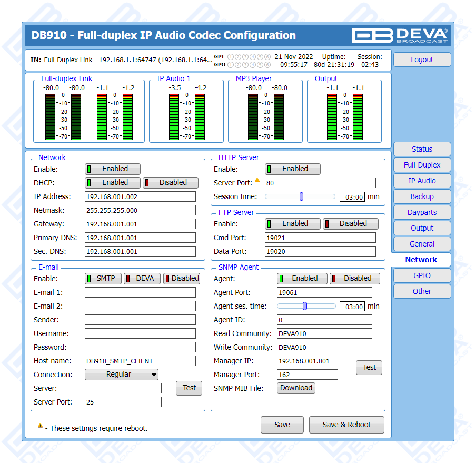Screen dimensions: 476x463
Task: Open the Connection type dropdown
Action: [122, 375]
